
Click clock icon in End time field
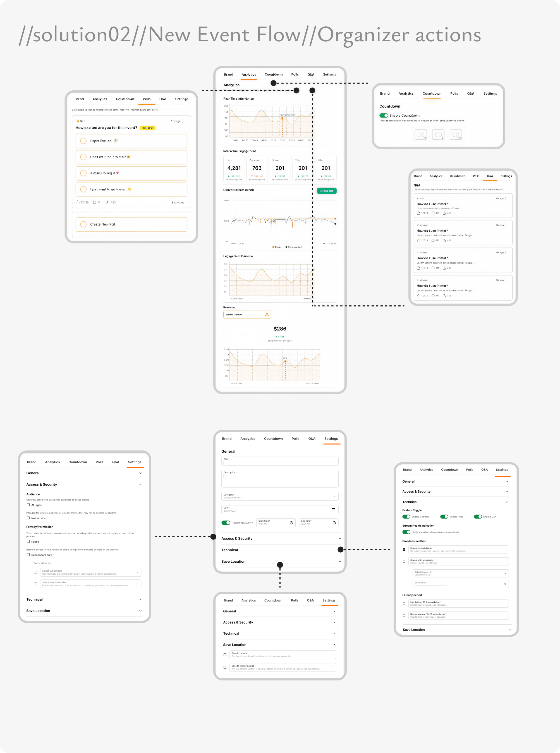(334, 522)
